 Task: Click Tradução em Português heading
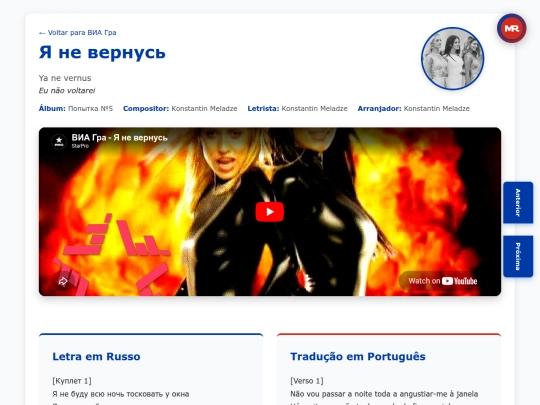[358, 356]
